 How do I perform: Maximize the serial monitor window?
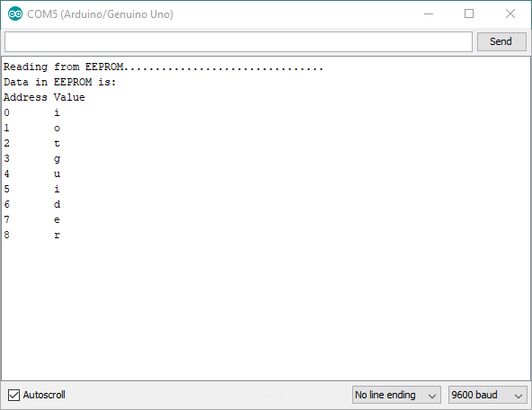[469, 13]
